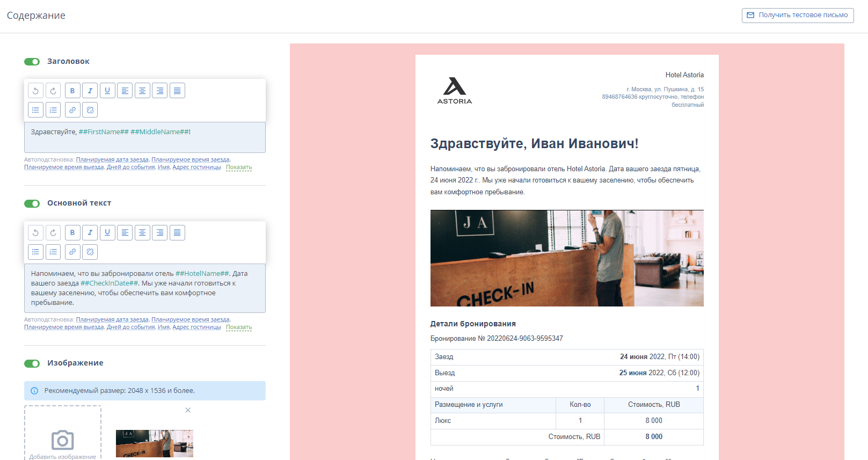
Task: Underline text in the Заголовок editor
Action: [x=107, y=91]
